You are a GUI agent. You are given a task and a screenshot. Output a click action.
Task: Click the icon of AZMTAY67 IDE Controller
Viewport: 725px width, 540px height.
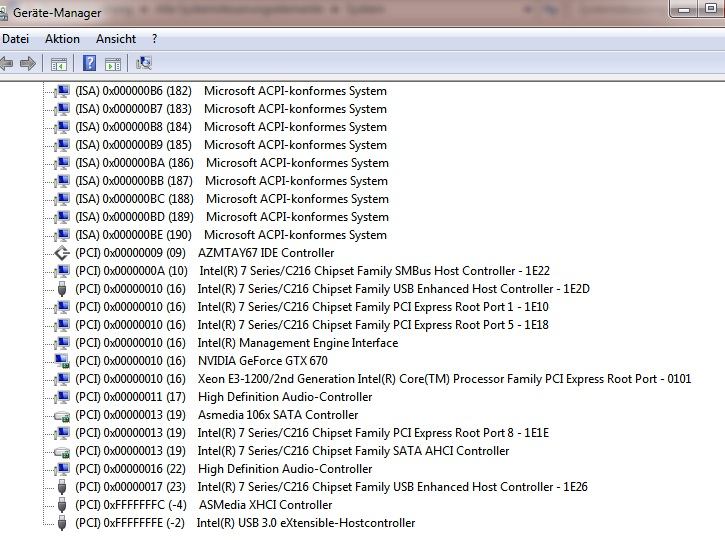tap(61, 253)
